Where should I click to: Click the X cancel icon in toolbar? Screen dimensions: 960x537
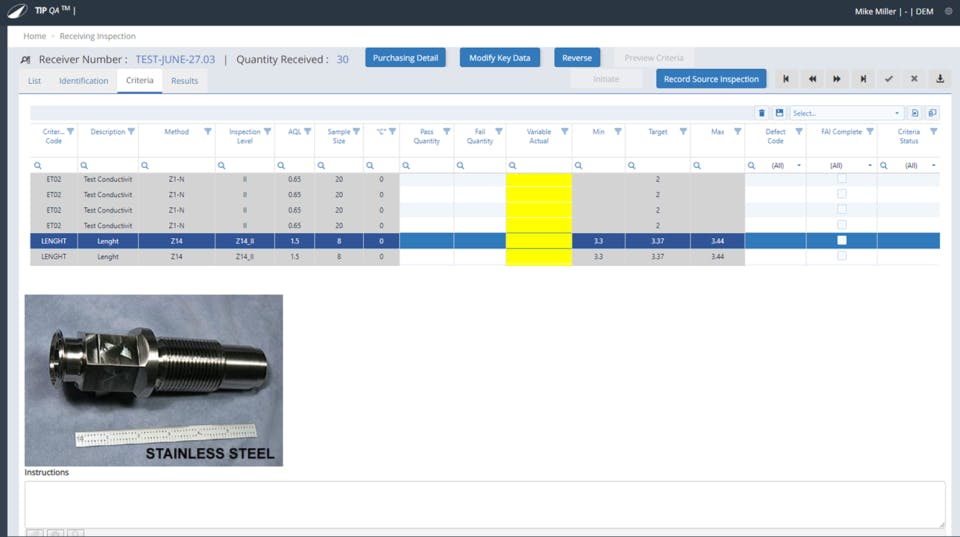tap(914, 79)
